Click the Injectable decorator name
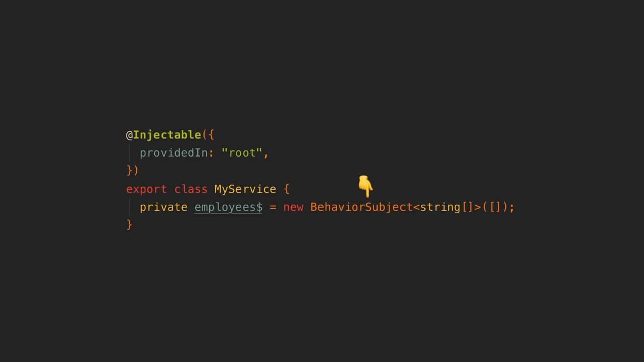Viewport: 644px width, 362px height. click(x=167, y=135)
